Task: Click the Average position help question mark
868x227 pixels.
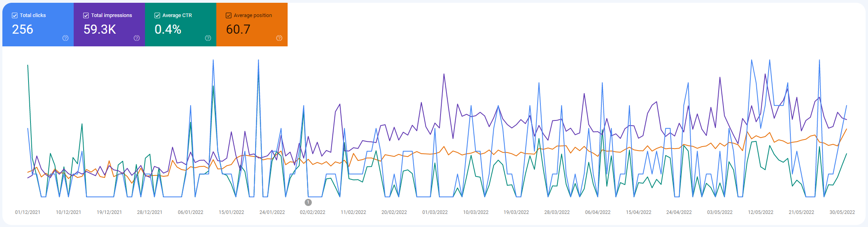Action: pyautogui.click(x=279, y=38)
